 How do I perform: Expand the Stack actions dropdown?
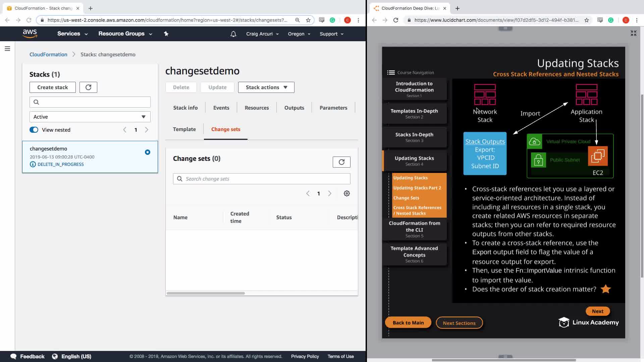[266, 87]
